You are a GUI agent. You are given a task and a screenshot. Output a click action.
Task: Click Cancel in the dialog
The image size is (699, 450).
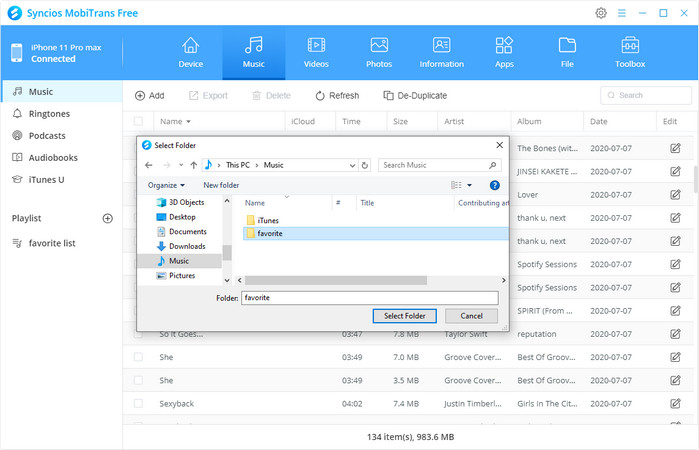pos(471,316)
